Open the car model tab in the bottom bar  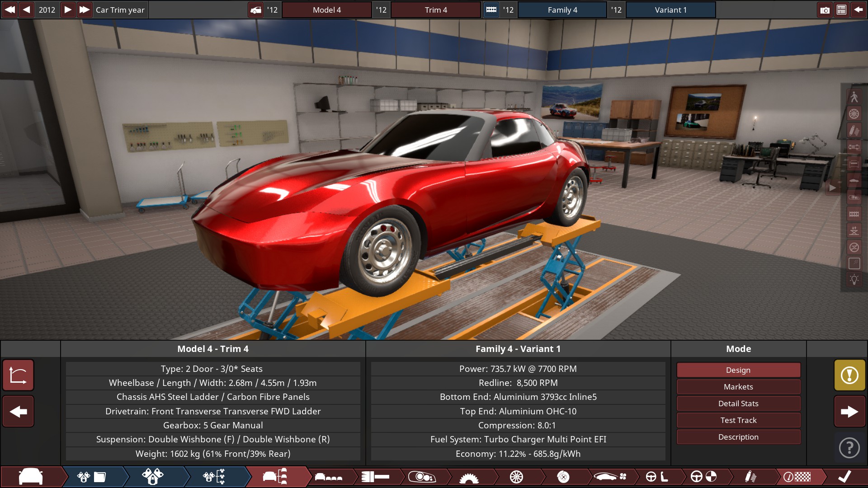point(31,477)
